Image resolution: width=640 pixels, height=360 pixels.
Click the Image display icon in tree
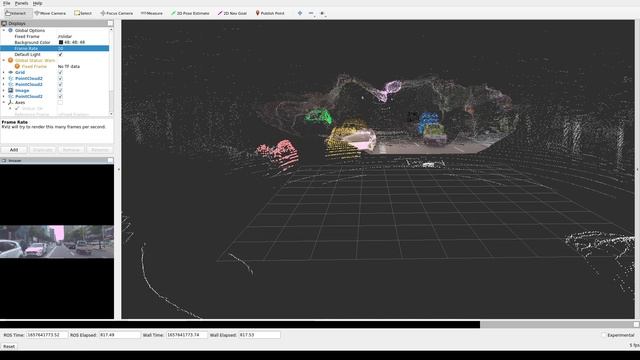click(11, 90)
